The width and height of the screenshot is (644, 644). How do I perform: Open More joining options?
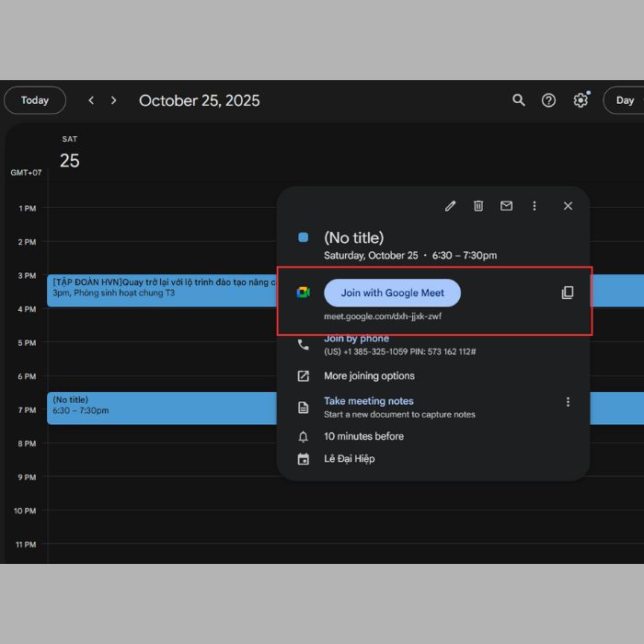369,375
